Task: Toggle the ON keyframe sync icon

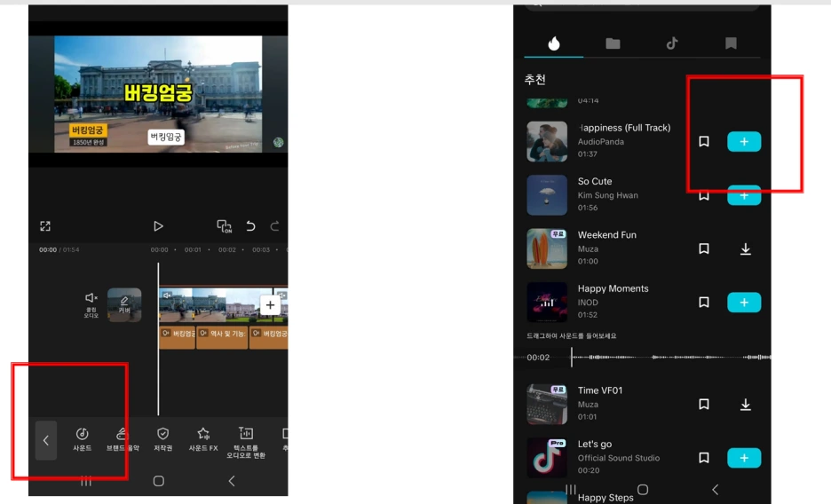Action: (x=225, y=226)
